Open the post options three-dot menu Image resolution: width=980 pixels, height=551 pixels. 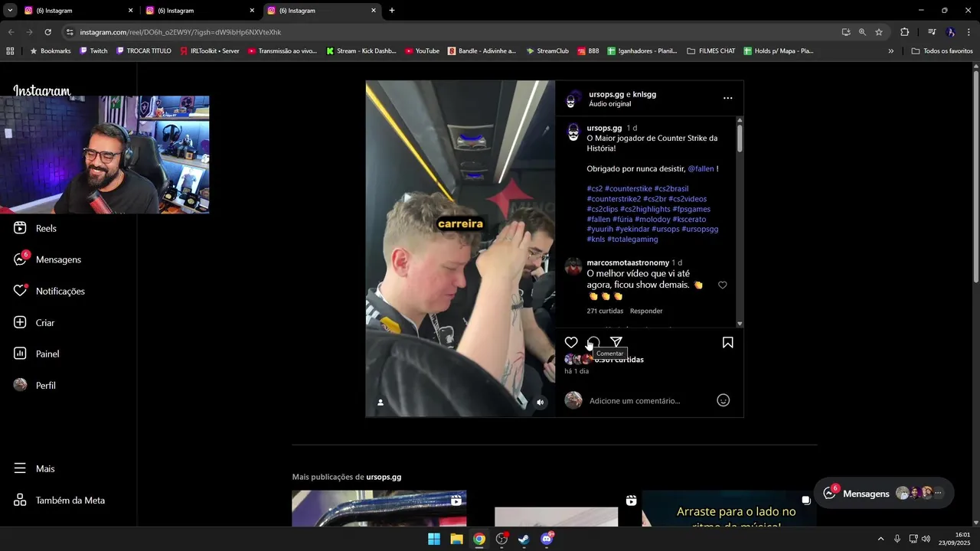point(728,98)
